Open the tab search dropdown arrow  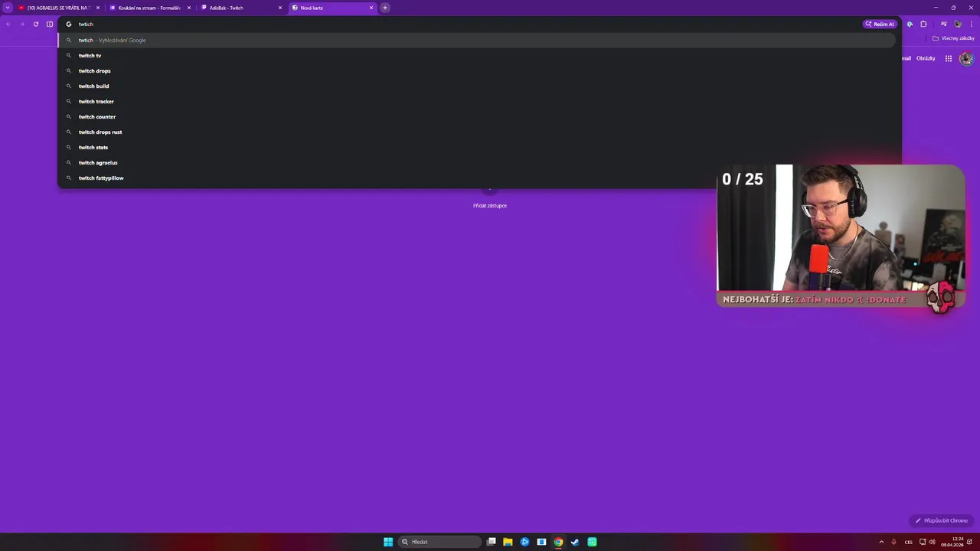coord(8,8)
